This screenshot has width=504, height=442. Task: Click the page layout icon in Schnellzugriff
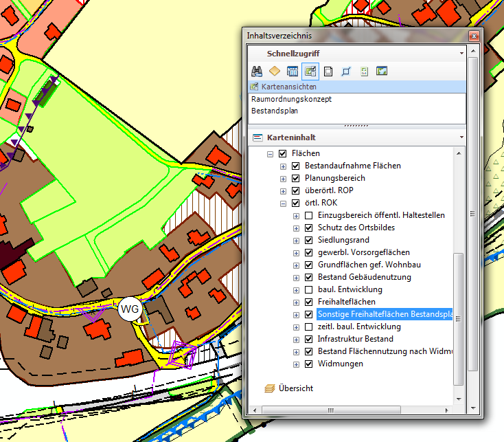(x=328, y=71)
